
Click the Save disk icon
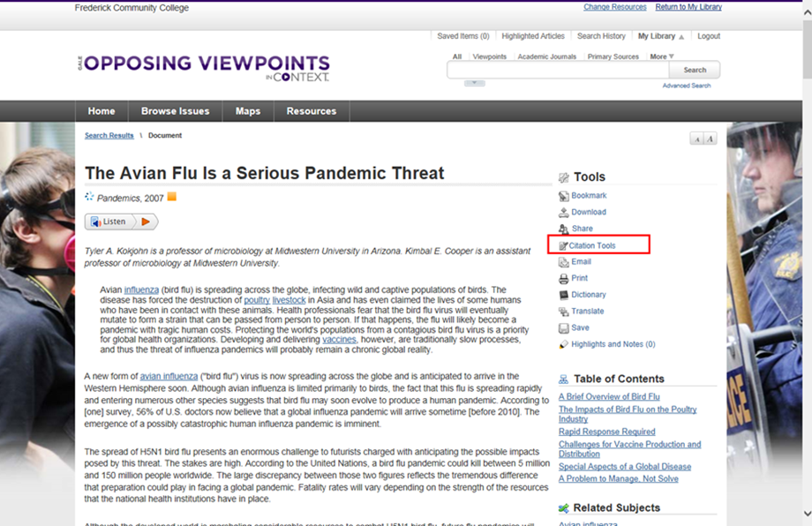click(563, 328)
